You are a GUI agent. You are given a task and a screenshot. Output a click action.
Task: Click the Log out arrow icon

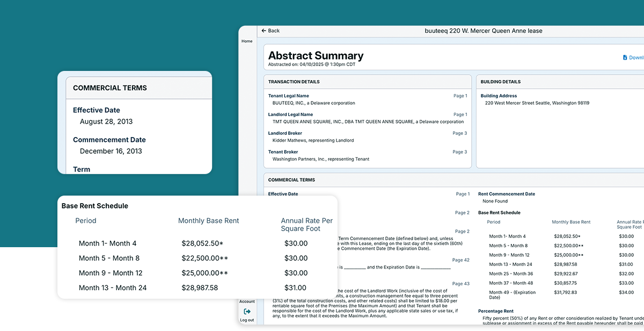click(x=247, y=311)
